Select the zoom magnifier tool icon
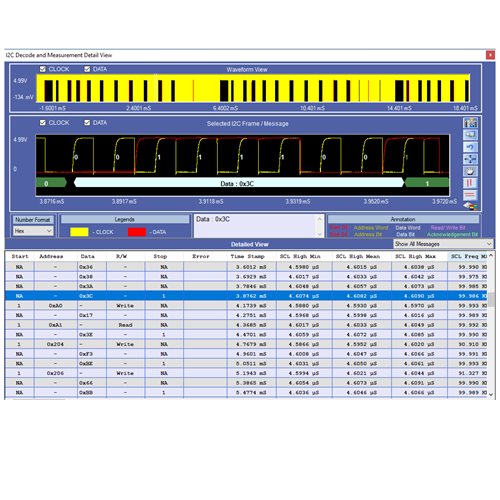The image size is (500, 500). 470,135
